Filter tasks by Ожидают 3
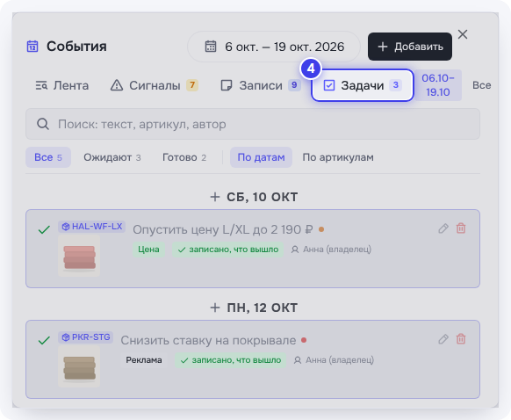The image size is (511, 420). point(112,157)
